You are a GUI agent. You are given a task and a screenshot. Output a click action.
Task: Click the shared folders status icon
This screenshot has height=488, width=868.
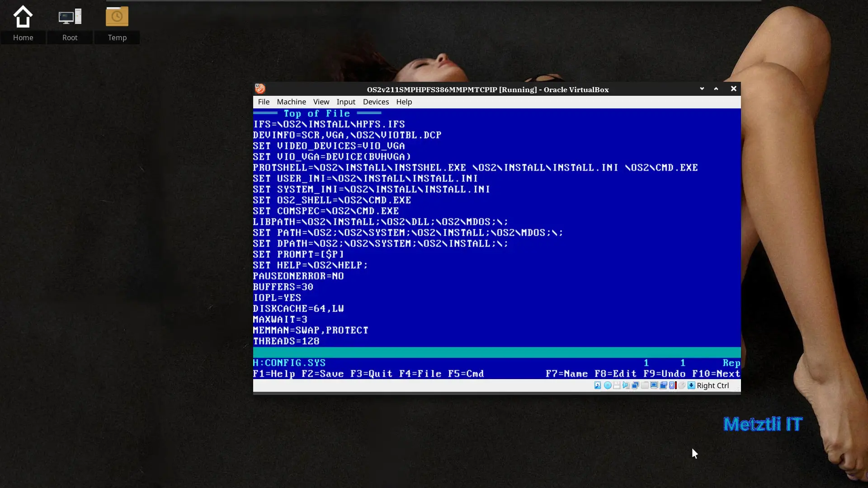pos(645,385)
